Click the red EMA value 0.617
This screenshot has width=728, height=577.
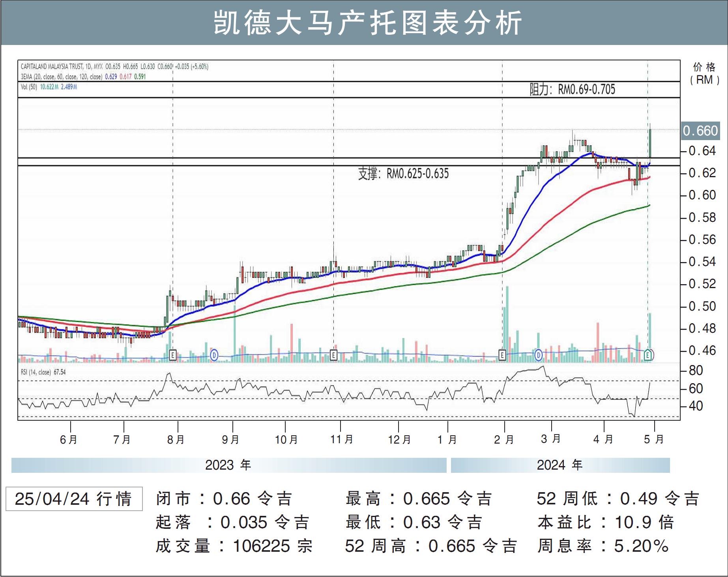point(125,77)
